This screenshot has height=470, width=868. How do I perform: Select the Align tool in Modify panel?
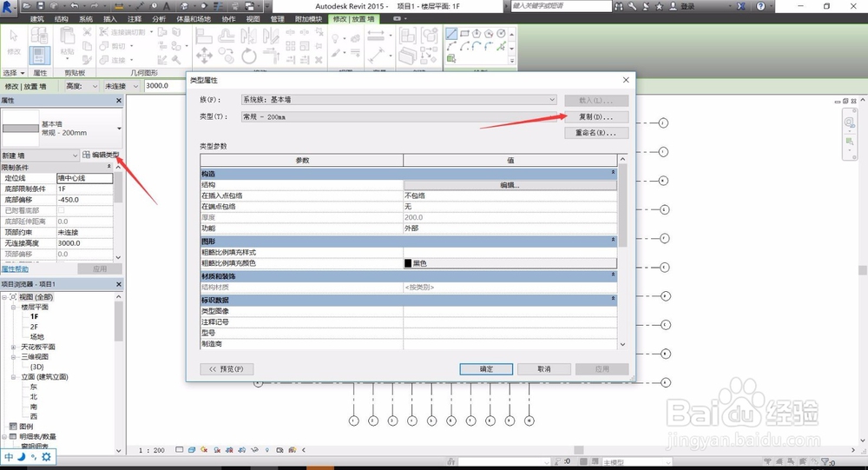tap(203, 36)
